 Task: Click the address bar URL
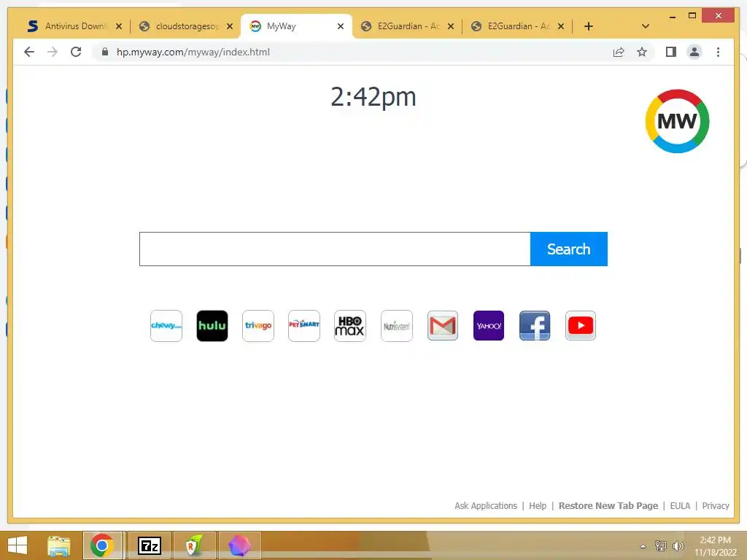click(193, 52)
